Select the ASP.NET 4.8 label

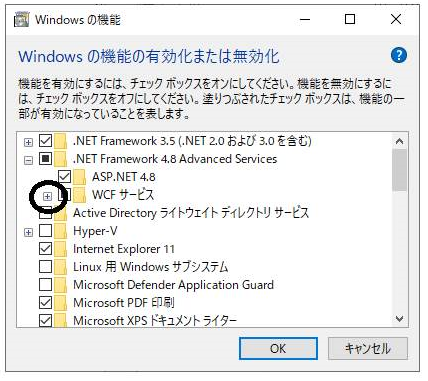click(x=124, y=177)
